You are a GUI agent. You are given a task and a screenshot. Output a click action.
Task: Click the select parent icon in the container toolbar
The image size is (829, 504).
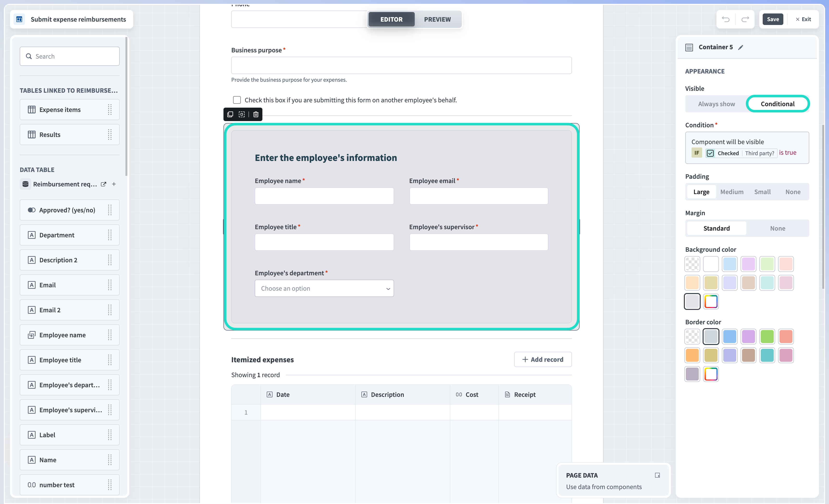[241, 114]
